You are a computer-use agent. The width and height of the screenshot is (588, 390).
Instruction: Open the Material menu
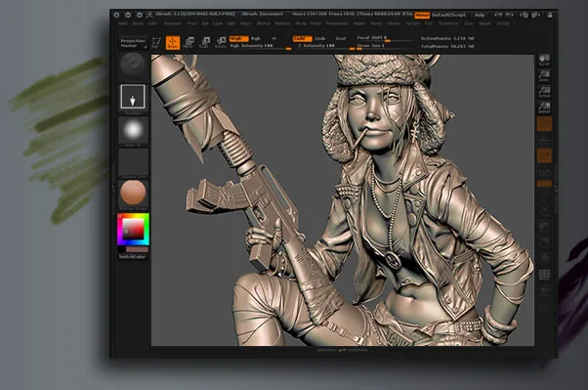(x=282, y=23)
